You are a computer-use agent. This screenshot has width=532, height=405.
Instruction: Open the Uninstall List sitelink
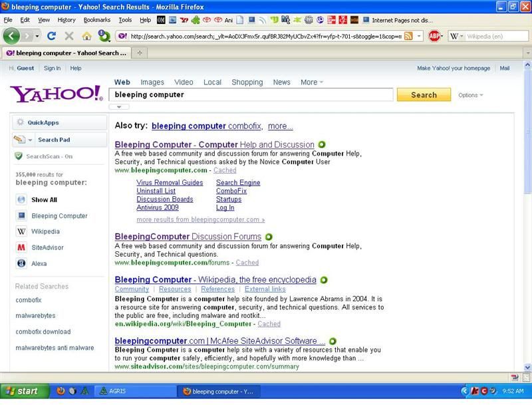click(156, 191)
